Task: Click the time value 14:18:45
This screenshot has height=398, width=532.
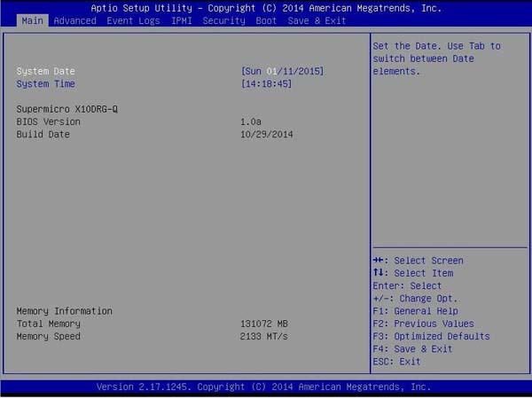Action: (x=266, y=84)
